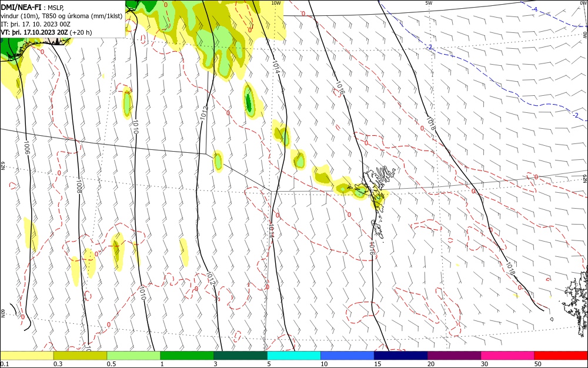This screenshot has width=588, height=368.
Task: Click the Shetland coastline outline at the map's right edge
Action: 576,303
